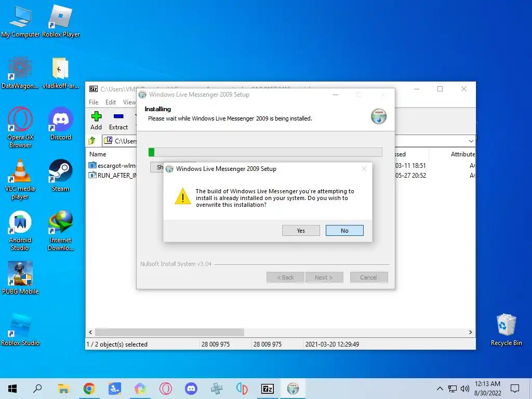Go up one folder level in 7-Zip

point(92,140)
